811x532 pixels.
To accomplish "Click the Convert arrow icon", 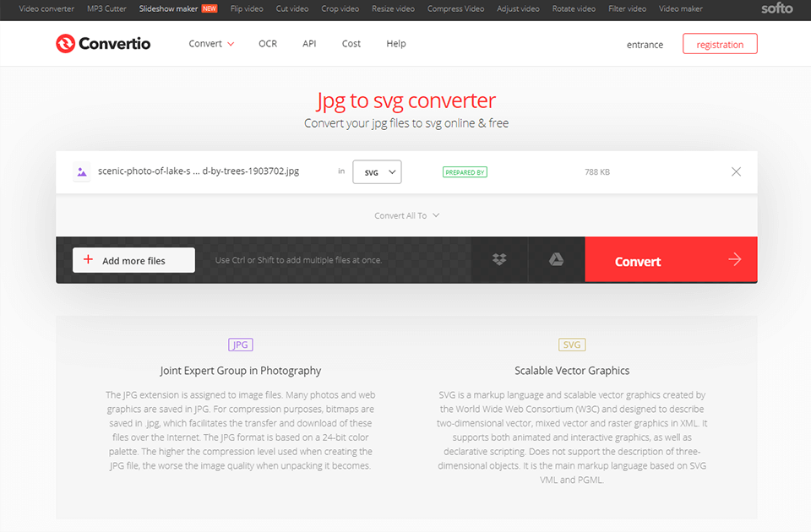I will click(x=733, y=260).
